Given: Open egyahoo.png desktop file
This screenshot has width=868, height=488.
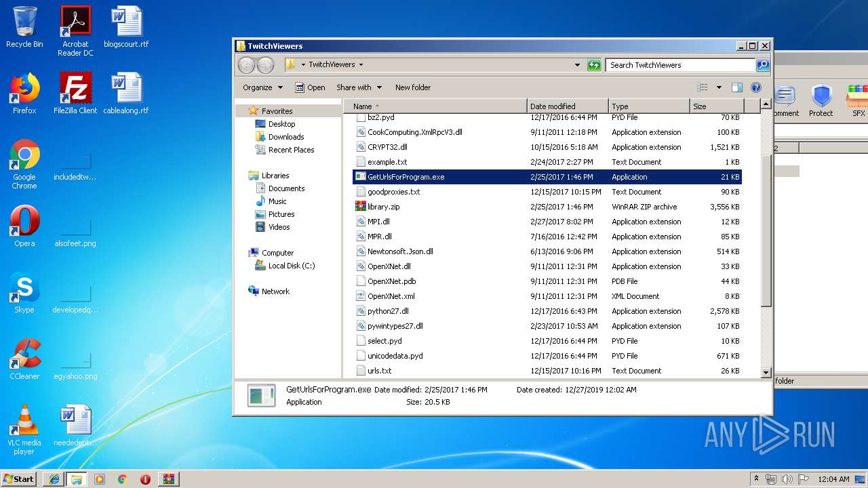Looking at the screenshot, I should pyautogui.click(x=75, y=367).
